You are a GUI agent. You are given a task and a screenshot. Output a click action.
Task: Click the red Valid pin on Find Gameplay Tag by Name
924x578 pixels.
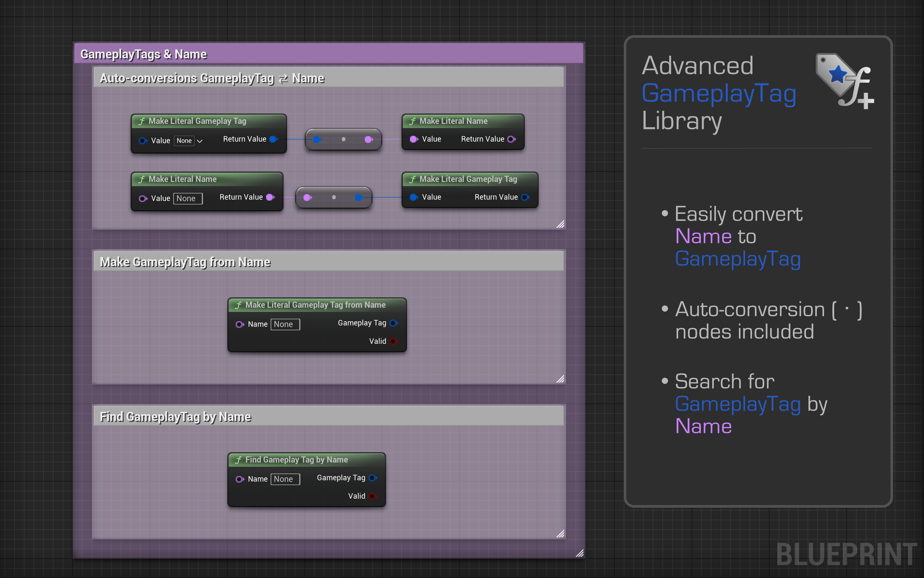tap(373, 496)
